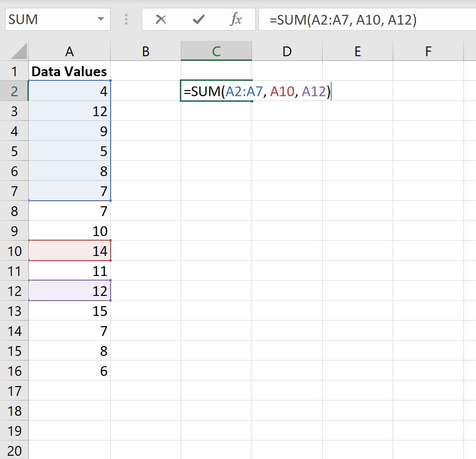Confirm the formula with the checkmark icon
The width and height of the screenshot is (476, 459).
point(198,19)
